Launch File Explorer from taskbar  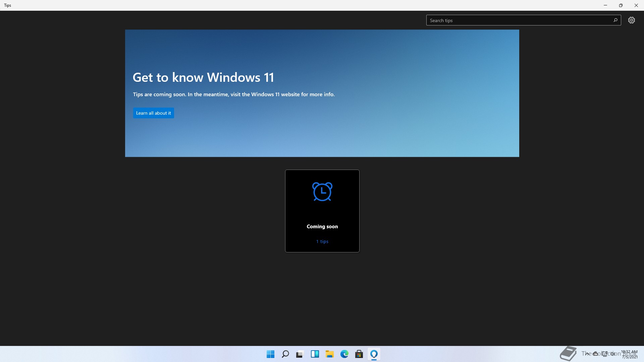pyautogui.click(x=329, y=354)
